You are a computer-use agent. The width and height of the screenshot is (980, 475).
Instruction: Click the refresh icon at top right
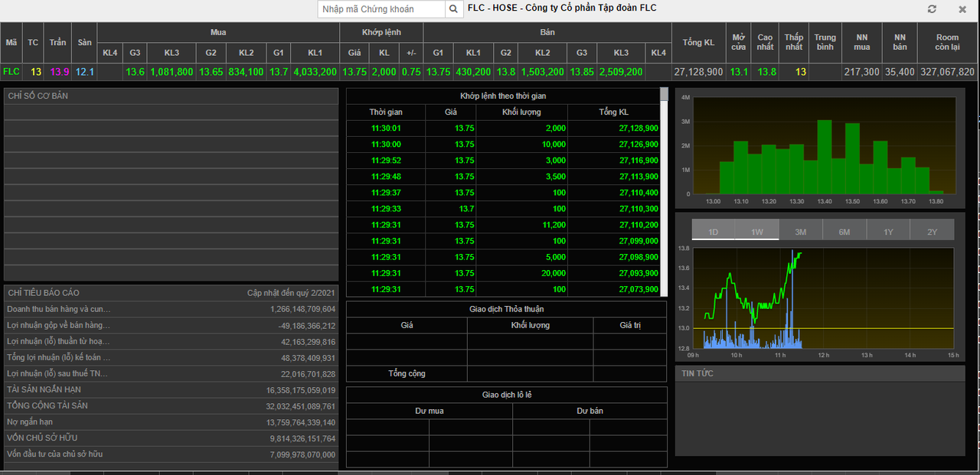(932, 9)
